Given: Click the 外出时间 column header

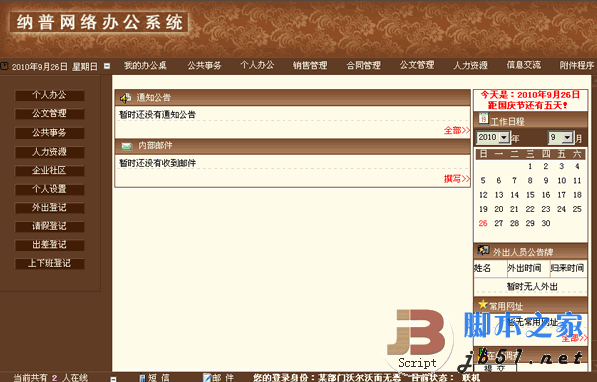Looking at the screenshot, I should coord(524,268).
